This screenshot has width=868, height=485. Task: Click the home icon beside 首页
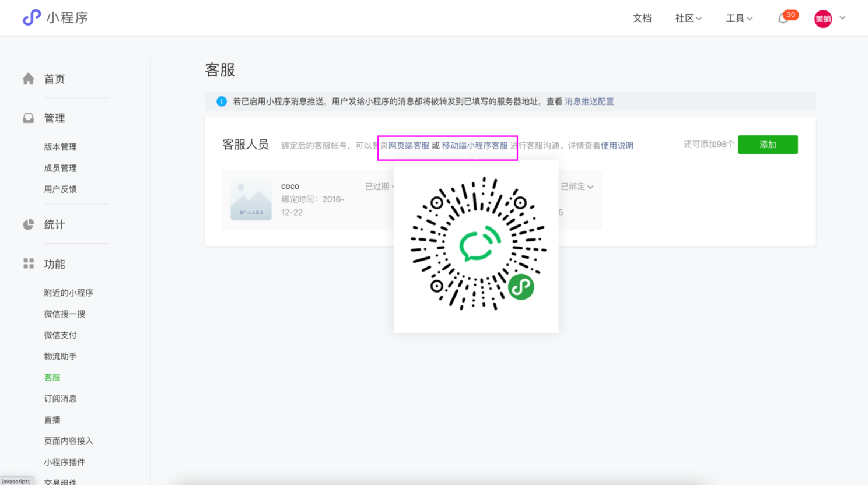click(x=28, y=79)
